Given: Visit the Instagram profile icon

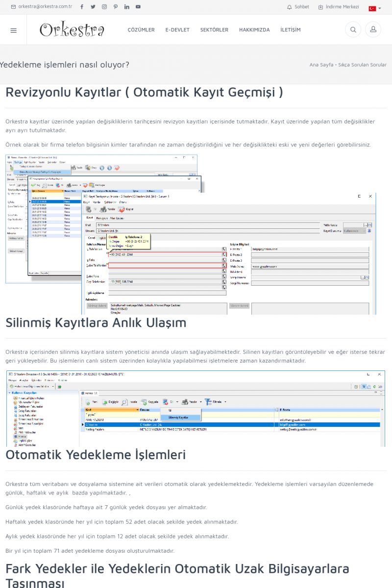Looking at the screenshot, I should click(104, 7).
